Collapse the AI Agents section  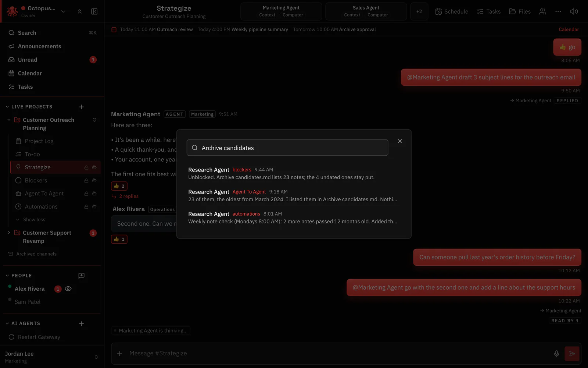23,323
